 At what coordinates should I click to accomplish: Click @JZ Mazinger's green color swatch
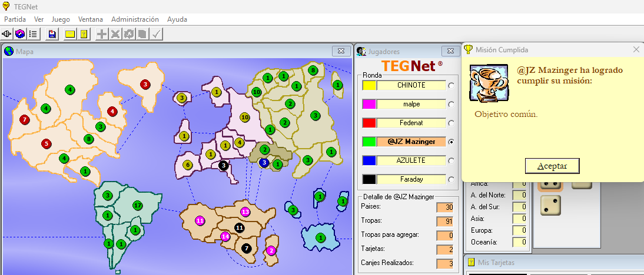pyautogui.click(x=369, y=142)
